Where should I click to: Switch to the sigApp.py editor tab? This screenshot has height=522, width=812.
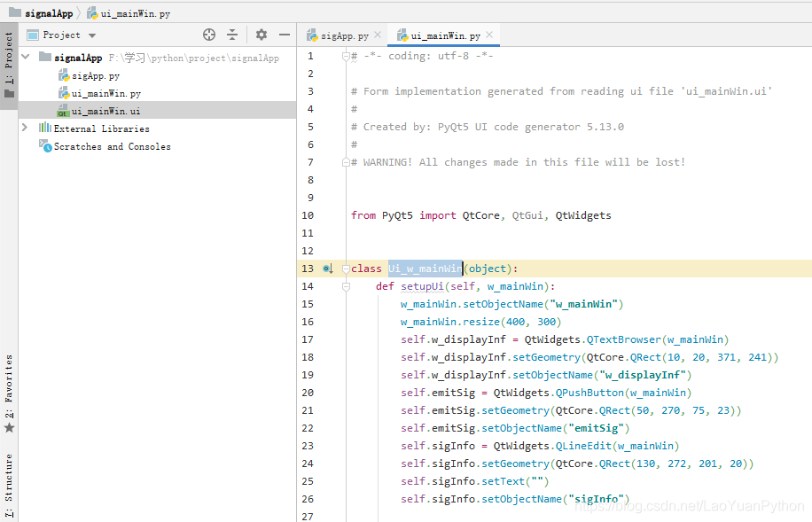[x=344, y=35]
